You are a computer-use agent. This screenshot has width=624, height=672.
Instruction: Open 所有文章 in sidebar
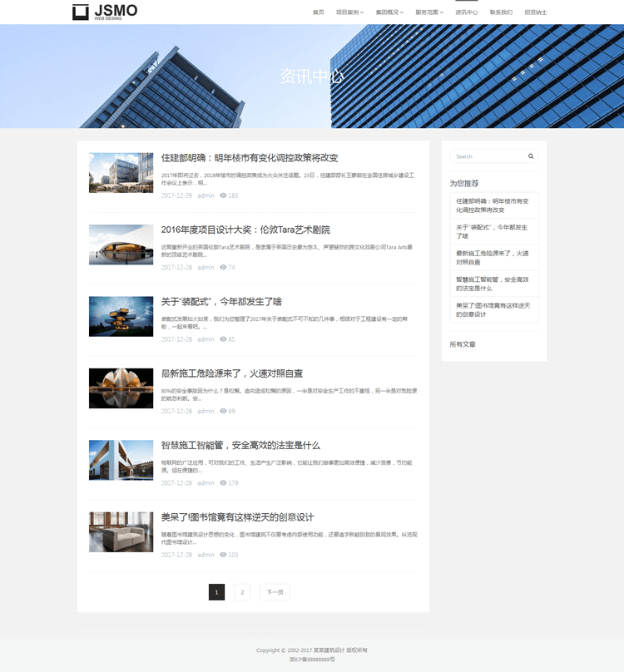pos(463,344)
